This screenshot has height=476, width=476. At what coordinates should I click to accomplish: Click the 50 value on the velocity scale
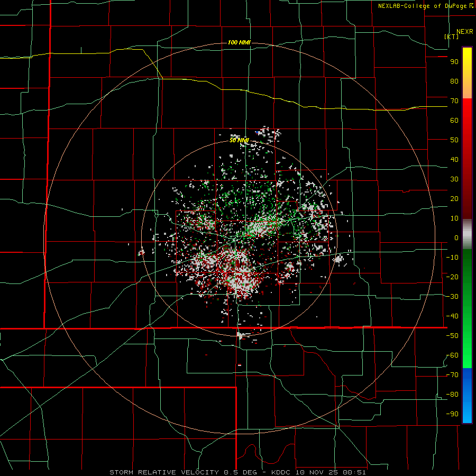coord(454,140)
